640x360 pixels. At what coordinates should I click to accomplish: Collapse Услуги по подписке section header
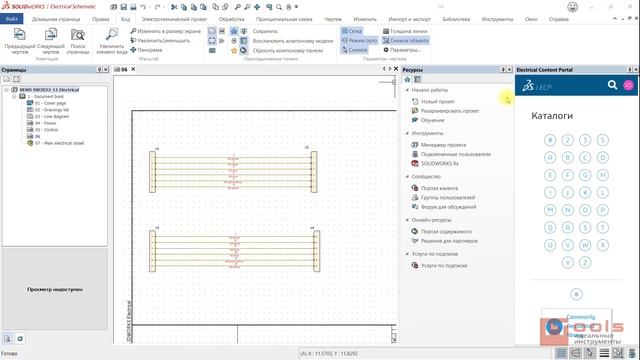click(x=407, y=254)
